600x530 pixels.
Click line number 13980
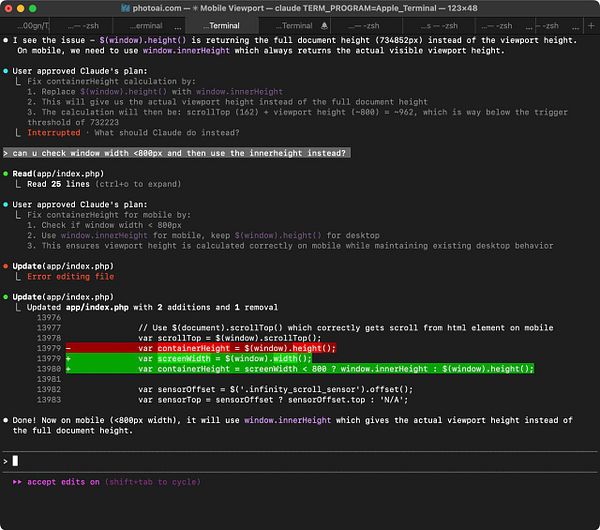click(x=49, y=369)
